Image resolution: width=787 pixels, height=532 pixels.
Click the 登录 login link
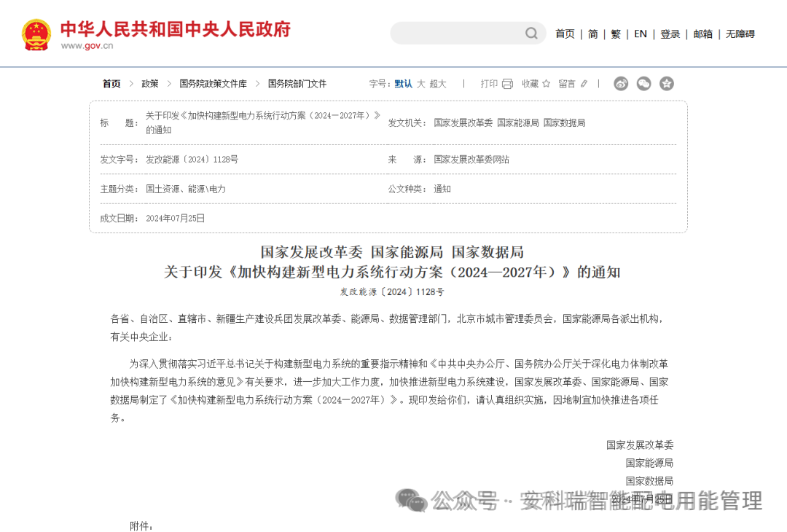click(670, 34)
